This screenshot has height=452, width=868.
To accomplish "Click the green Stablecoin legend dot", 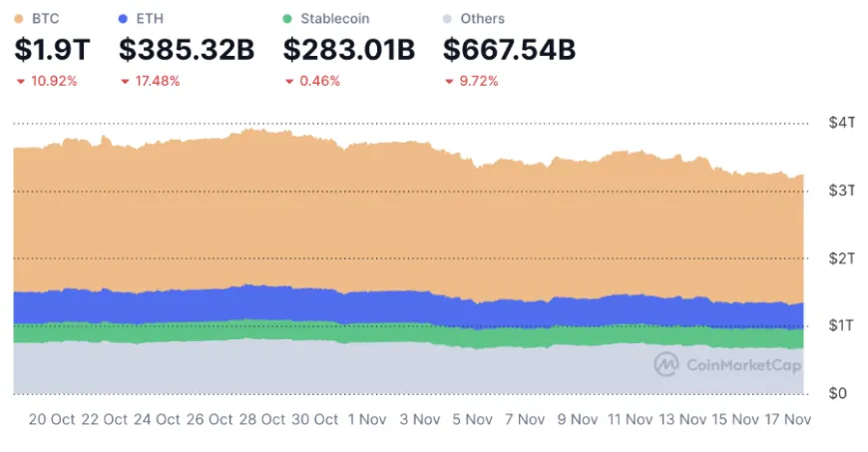I will (287, 19).
